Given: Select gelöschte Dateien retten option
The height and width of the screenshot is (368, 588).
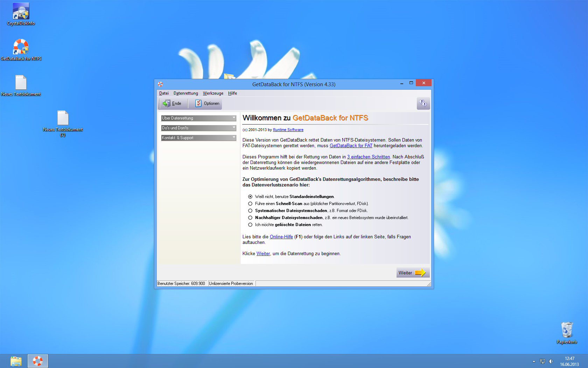Looking at the screenshot, I should pos(250,225).
